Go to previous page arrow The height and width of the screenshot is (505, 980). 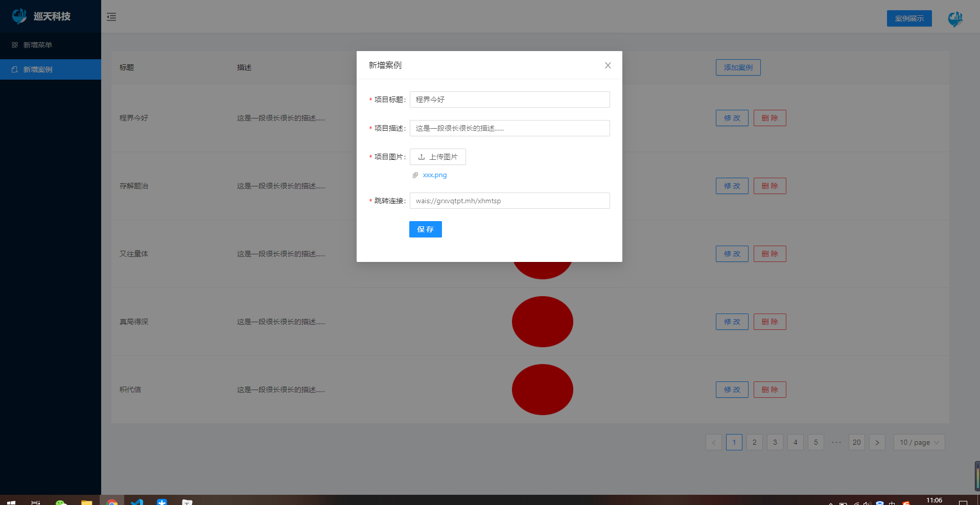[714, 442]
